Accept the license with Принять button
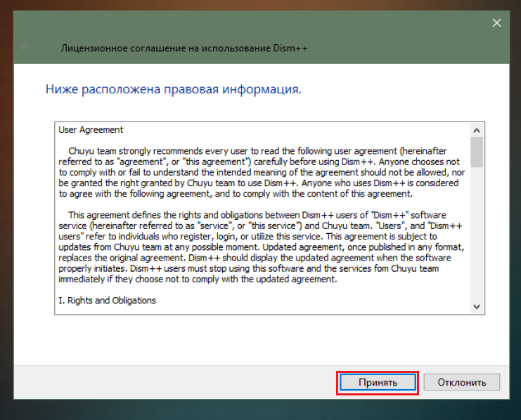This screenshot has width=521, height=420. tap(378, 383)
